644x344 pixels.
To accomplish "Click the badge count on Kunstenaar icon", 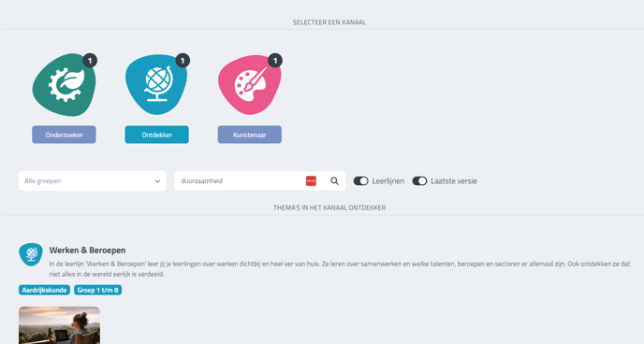I will (275, 61).
